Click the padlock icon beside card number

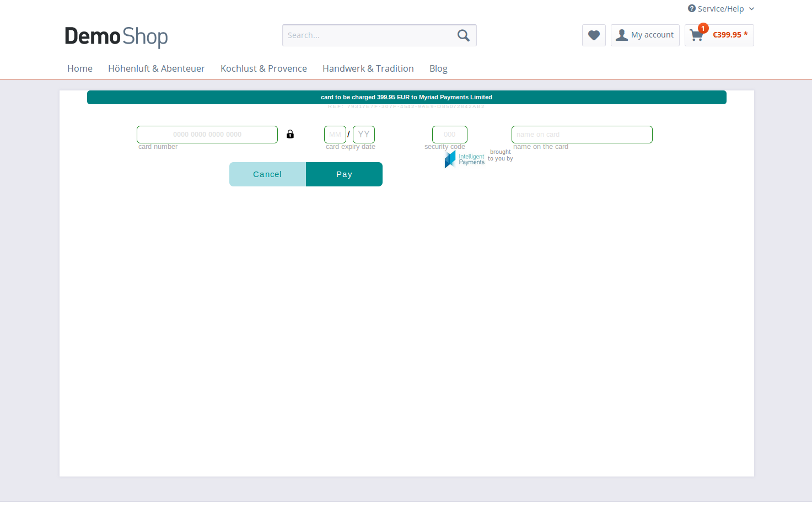click(x=290, y=134)
